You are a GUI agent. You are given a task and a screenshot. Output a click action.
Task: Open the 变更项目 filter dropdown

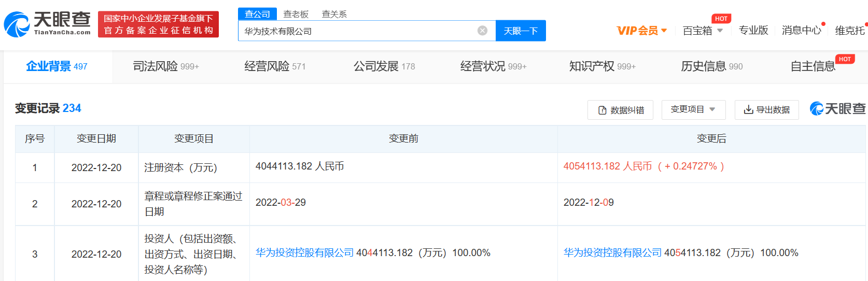tap(693, 109)
